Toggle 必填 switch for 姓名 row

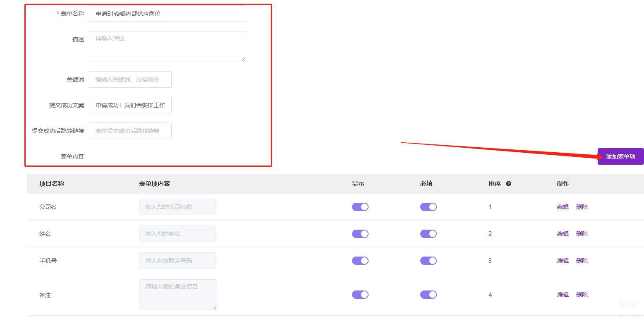(428, 234)
